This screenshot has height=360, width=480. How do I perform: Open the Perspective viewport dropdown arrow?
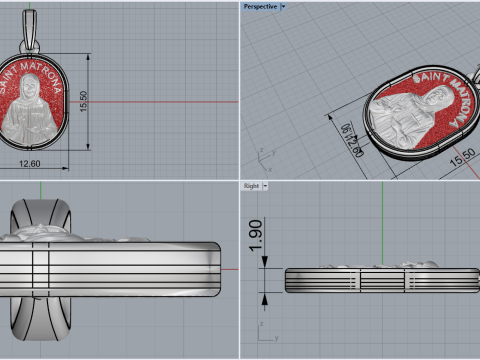point(283,7)
